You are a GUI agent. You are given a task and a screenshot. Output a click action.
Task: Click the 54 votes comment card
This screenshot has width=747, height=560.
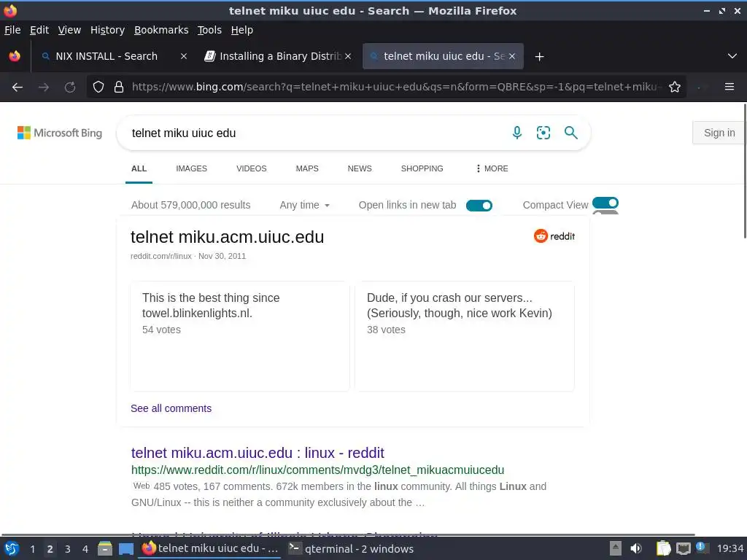point(240,336)
